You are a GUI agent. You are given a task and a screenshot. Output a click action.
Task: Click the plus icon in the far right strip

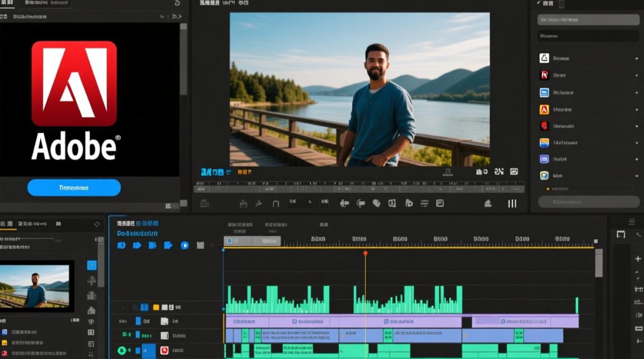(x=638, y=259)
